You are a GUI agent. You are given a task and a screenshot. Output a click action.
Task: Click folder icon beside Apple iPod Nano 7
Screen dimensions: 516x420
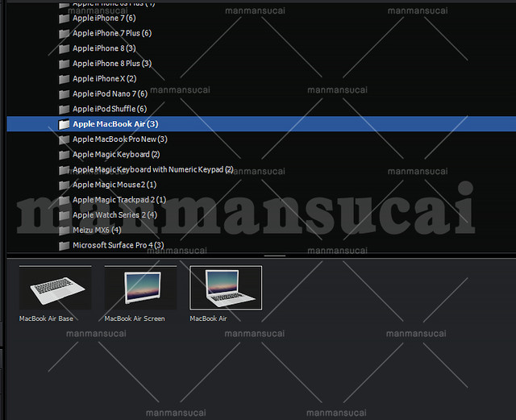pyautogui.click(x=64, y=94)
